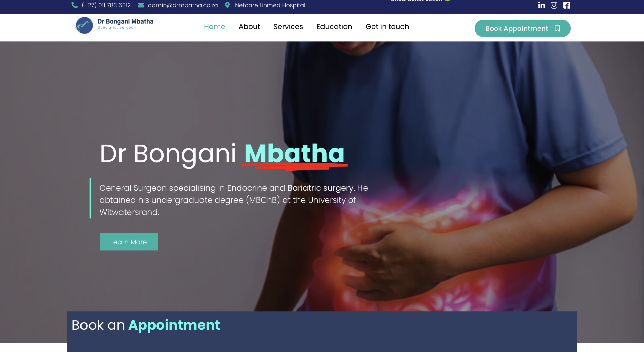Click the Book Appointment button
644x352 pixels.
coord(522,28)
